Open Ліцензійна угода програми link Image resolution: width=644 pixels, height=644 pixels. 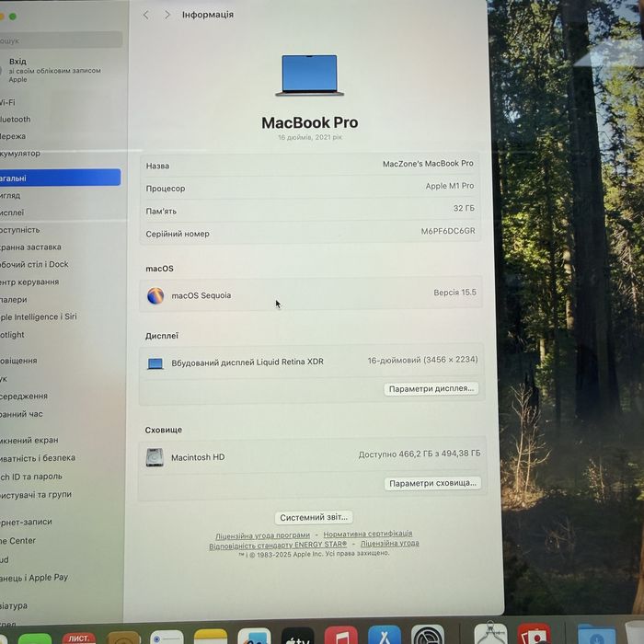tap(263, 535)
